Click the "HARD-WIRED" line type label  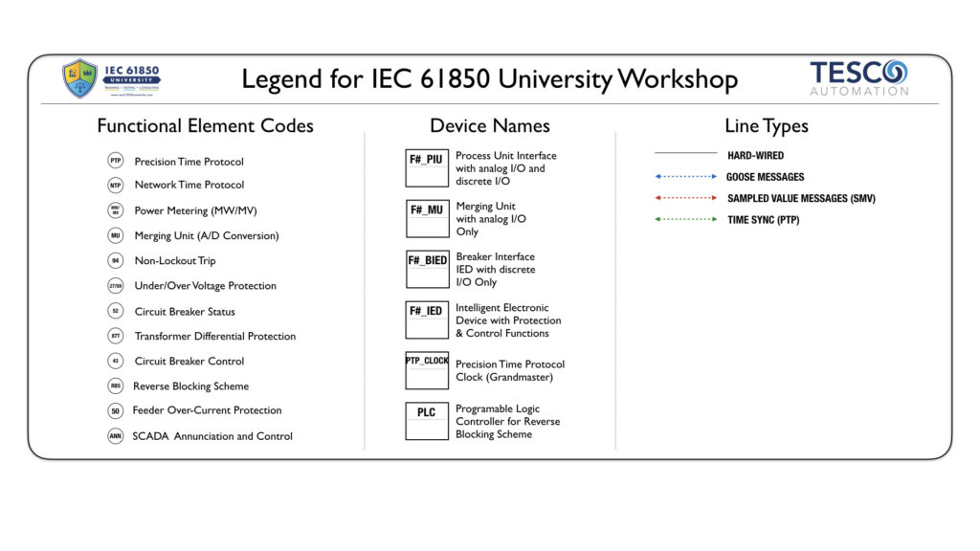(x=755, y=156)
